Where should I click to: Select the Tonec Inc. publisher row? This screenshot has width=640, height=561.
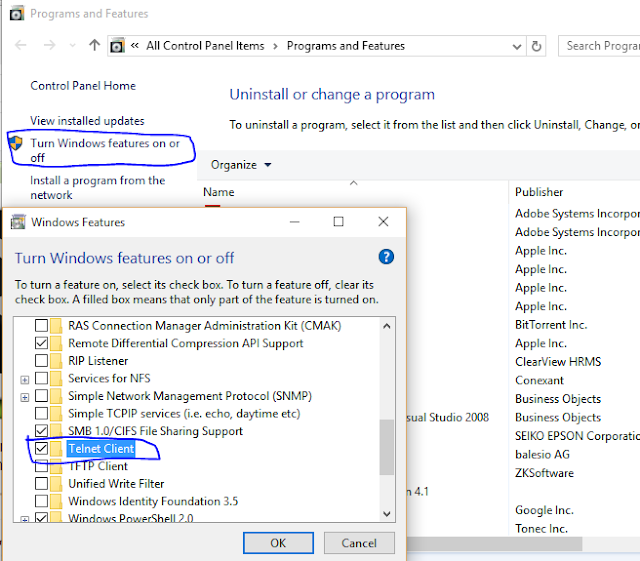click(541, 529)
